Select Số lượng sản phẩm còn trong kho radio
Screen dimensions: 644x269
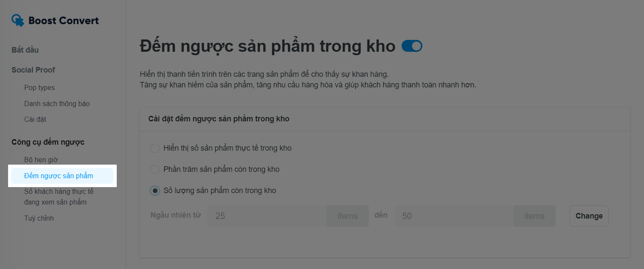tap(155, 191)
